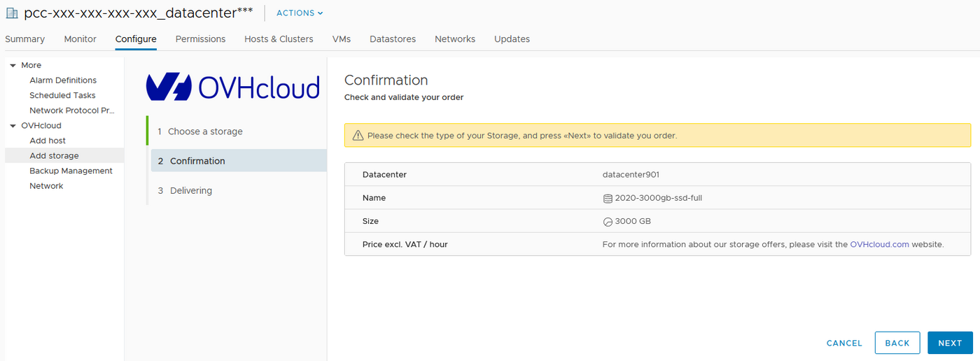Click the warning triangle icon in banner
Viewport: 980px width, 361px height.
click(358, 136)
